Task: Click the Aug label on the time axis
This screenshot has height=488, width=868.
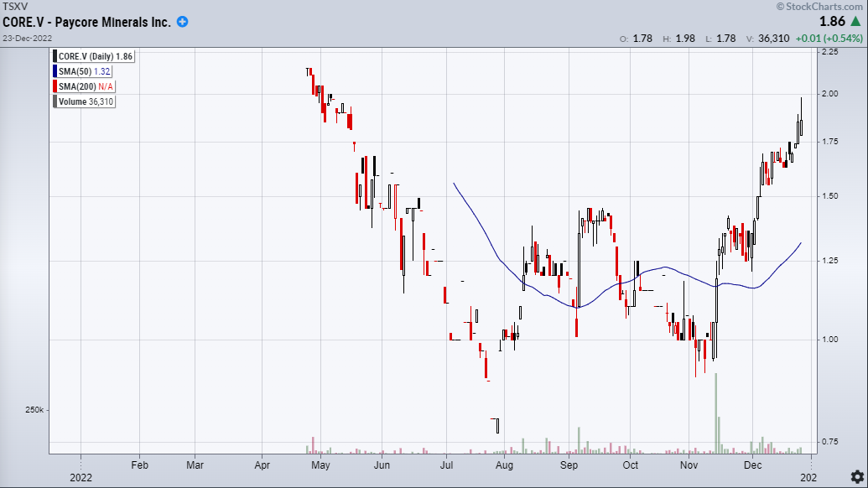Action: tap(504, 465)
